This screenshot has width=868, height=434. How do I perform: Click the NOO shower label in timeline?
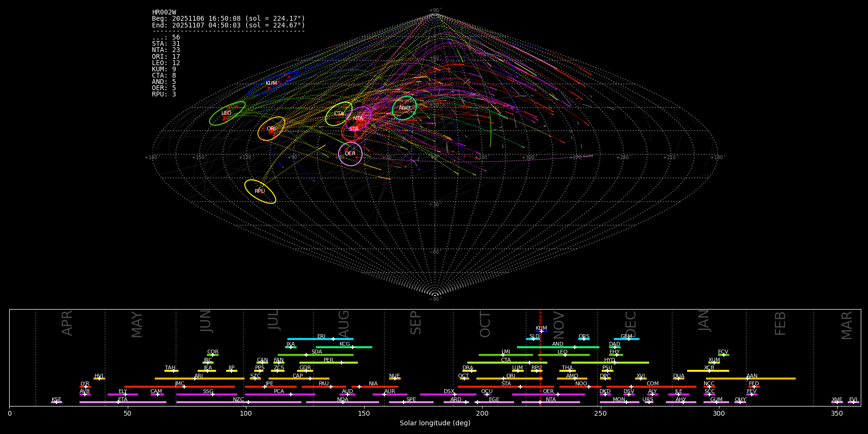581,384
